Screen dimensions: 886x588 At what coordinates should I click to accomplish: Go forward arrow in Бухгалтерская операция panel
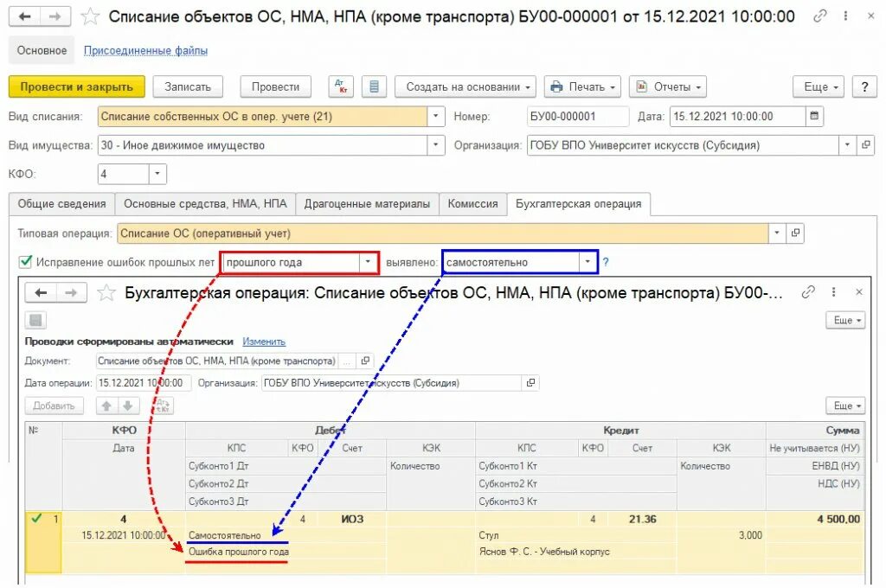(71, 292)
